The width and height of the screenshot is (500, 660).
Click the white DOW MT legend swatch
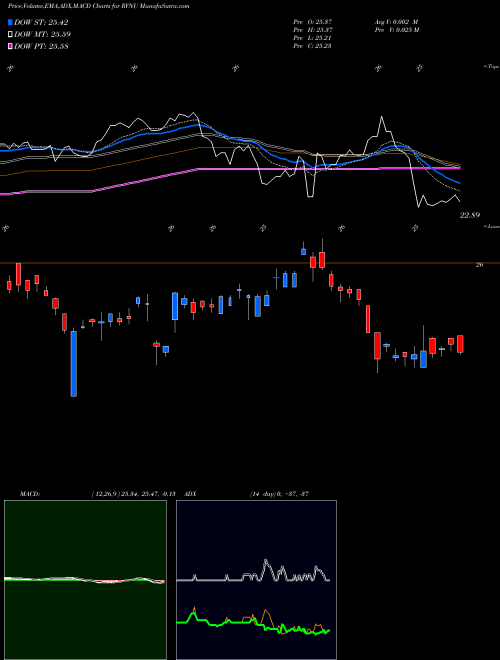click(10, 35)
